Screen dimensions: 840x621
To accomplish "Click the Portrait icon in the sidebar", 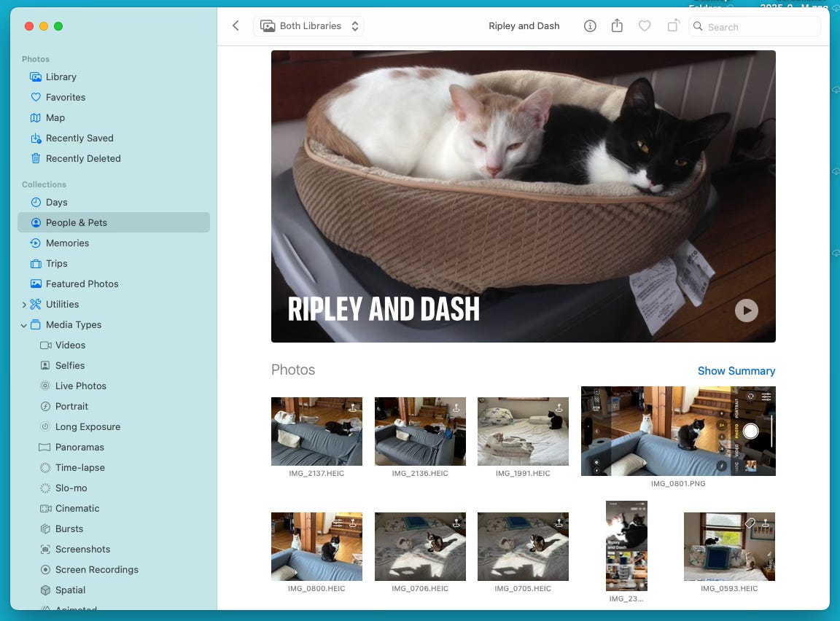I will click(x=45, y=406).
